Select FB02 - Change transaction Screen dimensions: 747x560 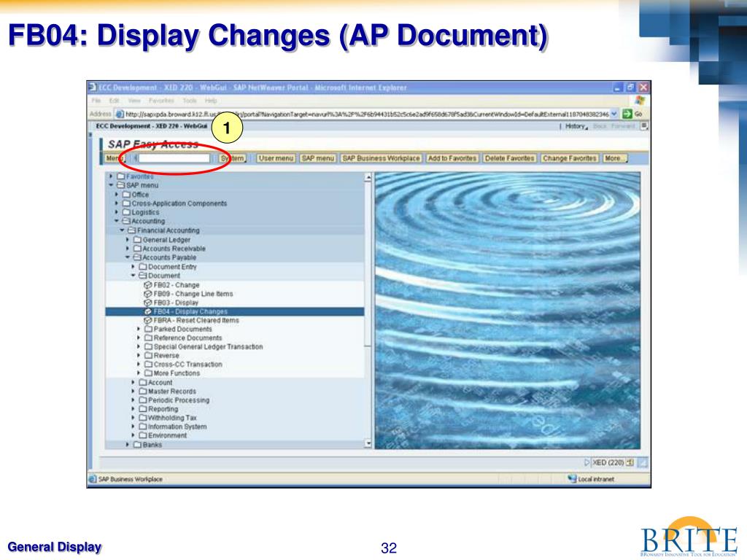pos(177,285)
